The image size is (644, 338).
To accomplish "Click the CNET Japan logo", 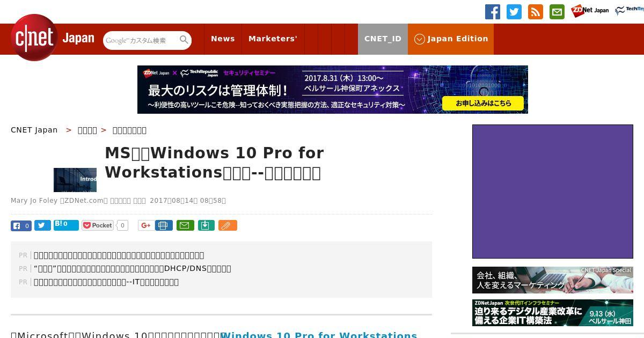I will tap(53, 38).
